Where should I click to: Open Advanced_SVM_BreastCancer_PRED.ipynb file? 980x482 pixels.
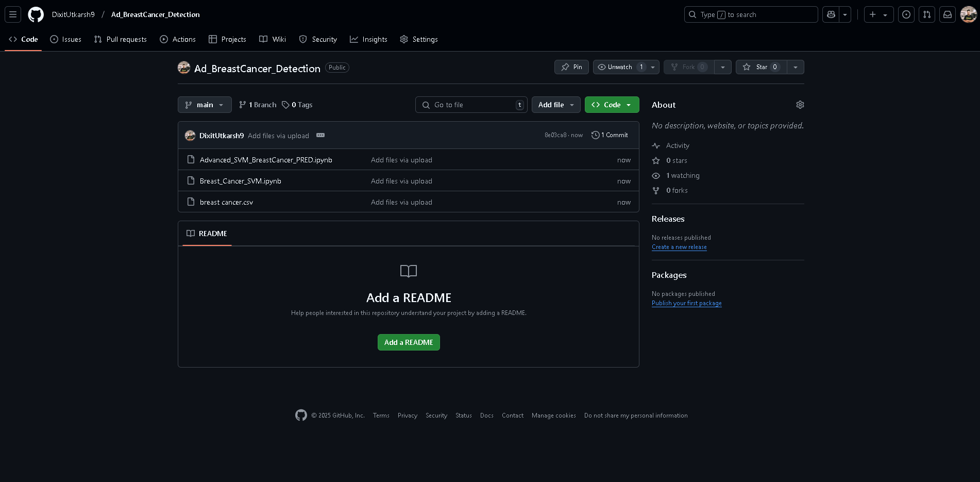pos(266,160)
